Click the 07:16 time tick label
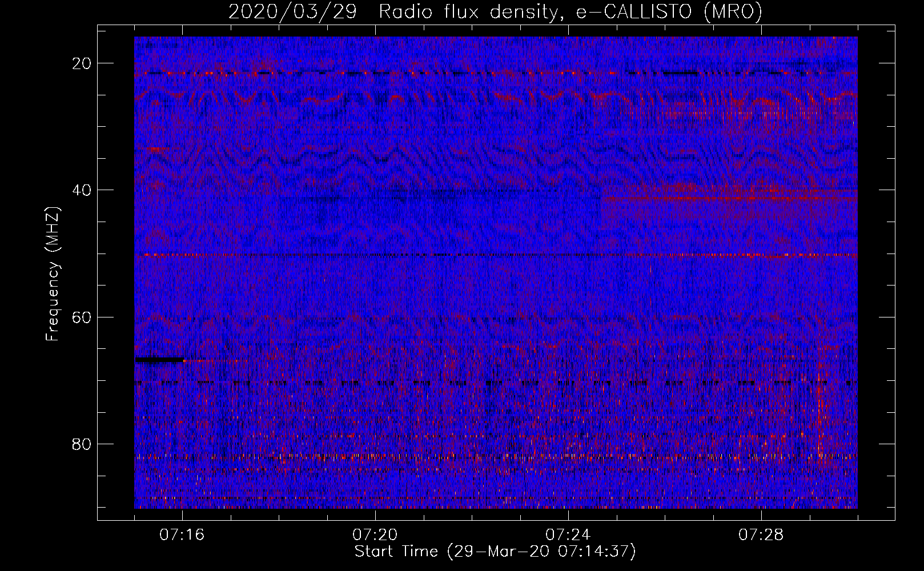 pyautogui.click(x=182, y=535)
